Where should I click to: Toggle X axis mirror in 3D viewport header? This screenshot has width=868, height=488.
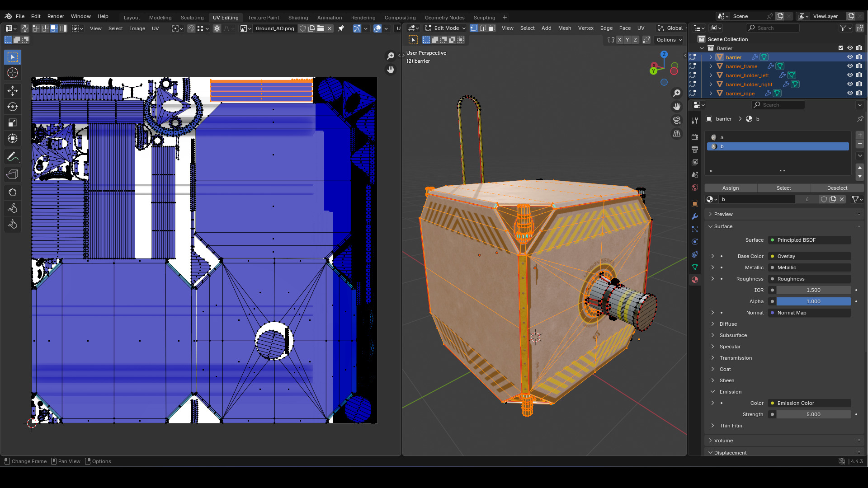click(619, 40)
